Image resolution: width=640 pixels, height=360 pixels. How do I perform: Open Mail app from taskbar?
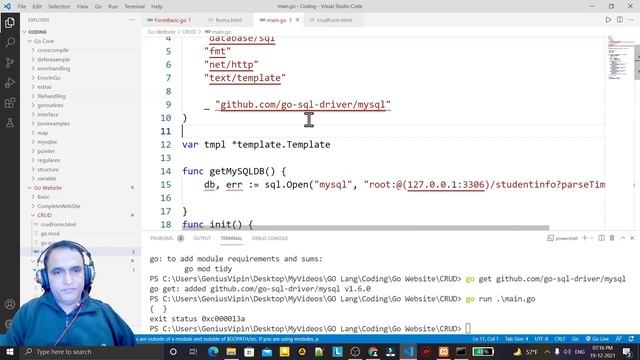[x=267, y=351]
